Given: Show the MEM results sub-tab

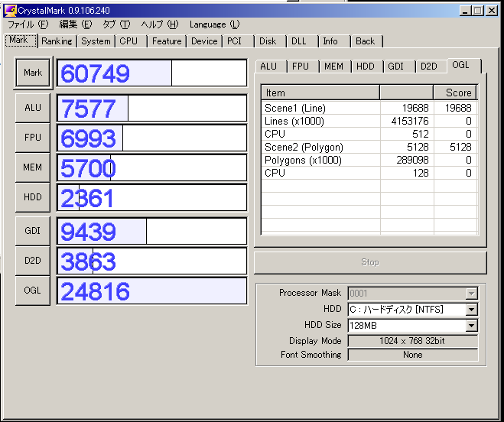Looking at the screenshot, I should coord(335,67).
